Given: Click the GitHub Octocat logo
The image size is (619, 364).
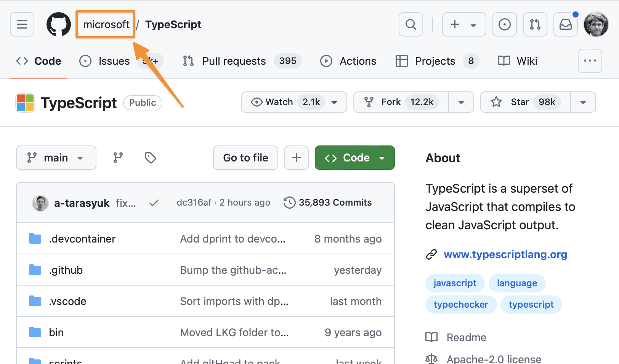Looking at the screenshot, I should tap(59, 24).
